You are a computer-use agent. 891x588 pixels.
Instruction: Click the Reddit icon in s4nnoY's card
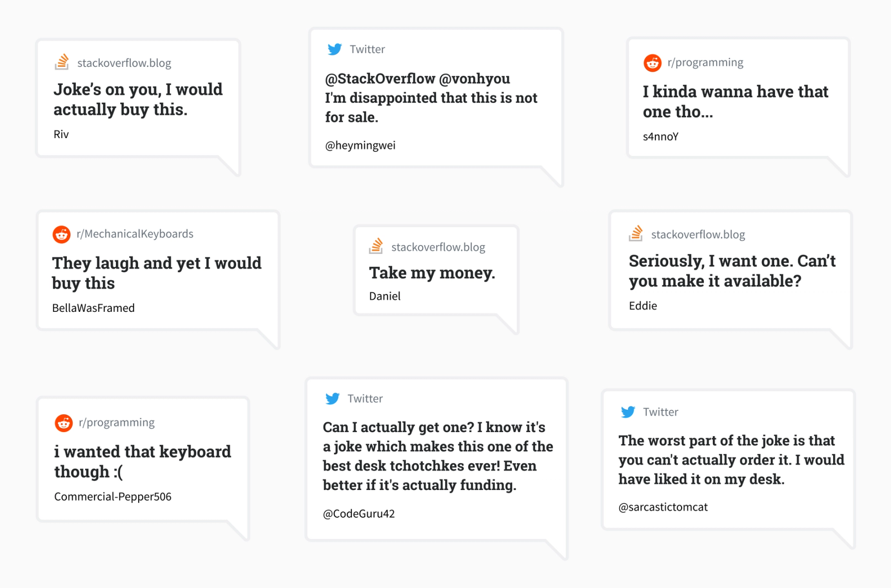click(652, 63)
